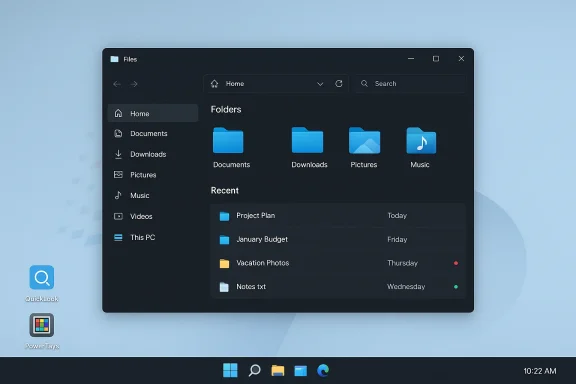576x384 pixels.
Task: Open the PowerToys desktop shortcut
Action: (x=42, y=331)
